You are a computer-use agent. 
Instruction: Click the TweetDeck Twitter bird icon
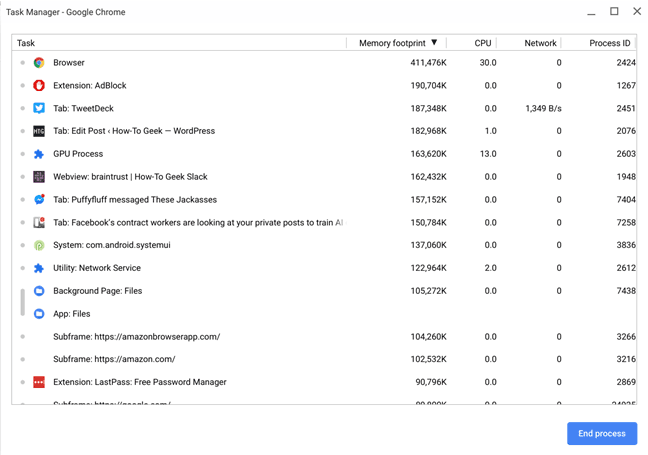coord(39,108)
